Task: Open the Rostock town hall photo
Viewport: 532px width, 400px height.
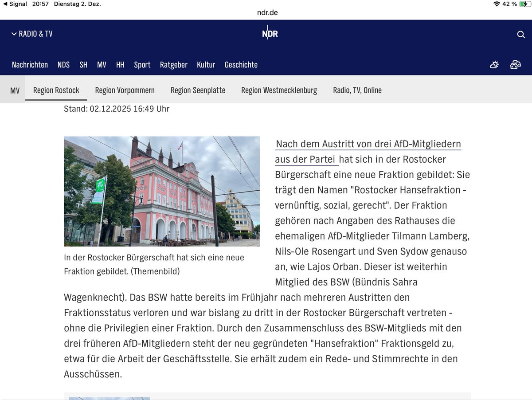Action: pos(162,191)
